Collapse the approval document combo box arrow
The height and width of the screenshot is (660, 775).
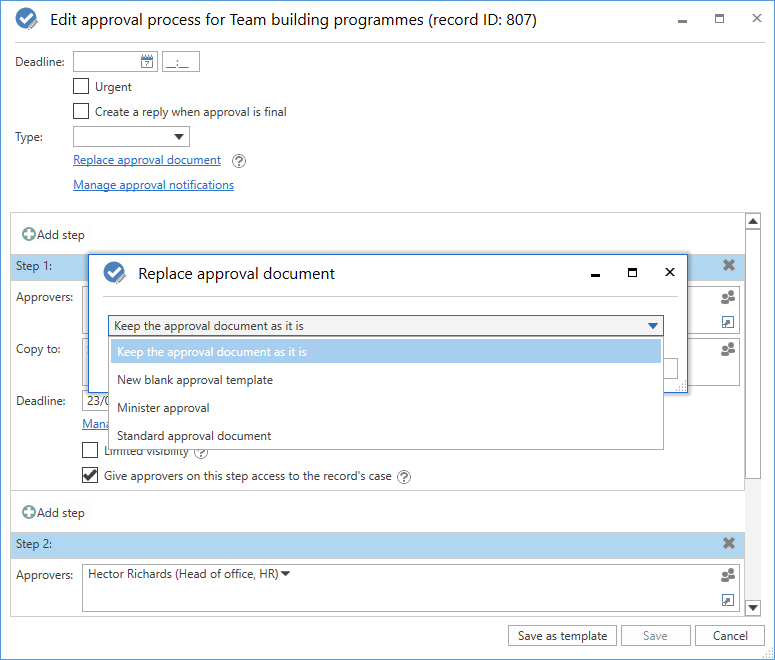653,326
